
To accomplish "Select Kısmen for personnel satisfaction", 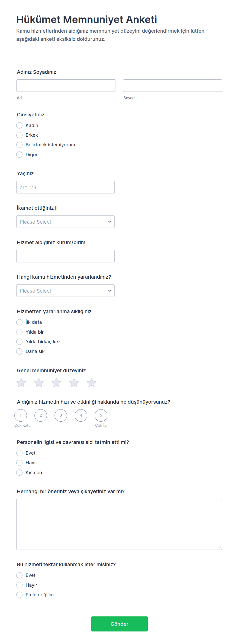I will tap(20, 473).
